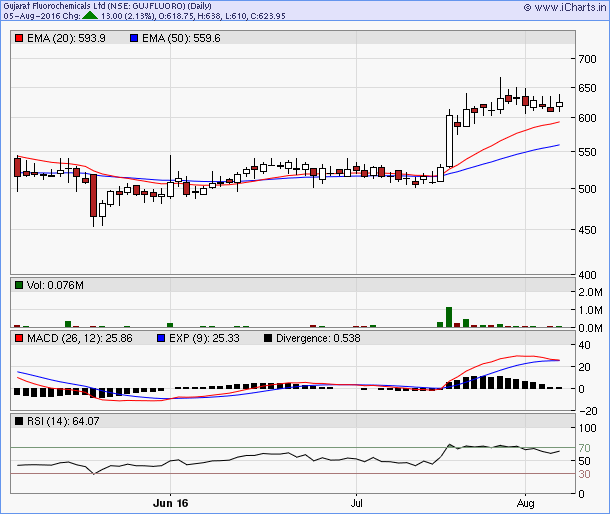Click the 500 price axis label
Viewport: 610px width, 514px height.
click(x=587, y=189)
